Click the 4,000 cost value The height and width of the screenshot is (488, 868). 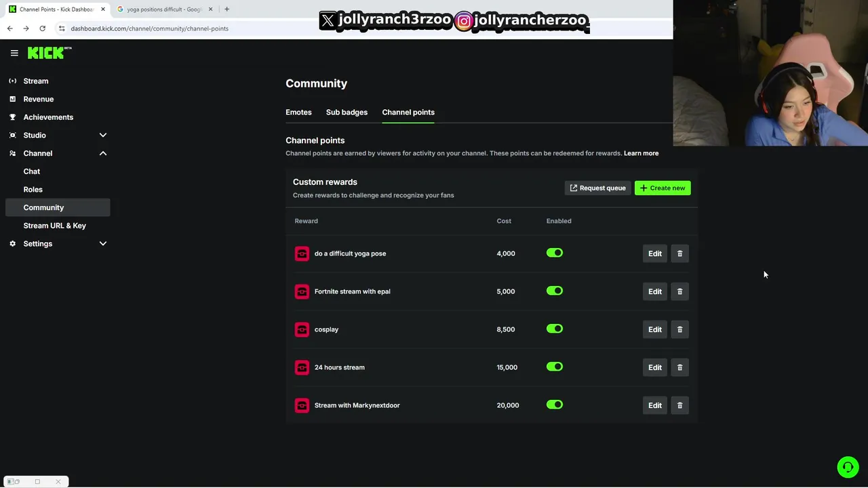point(506,253)
